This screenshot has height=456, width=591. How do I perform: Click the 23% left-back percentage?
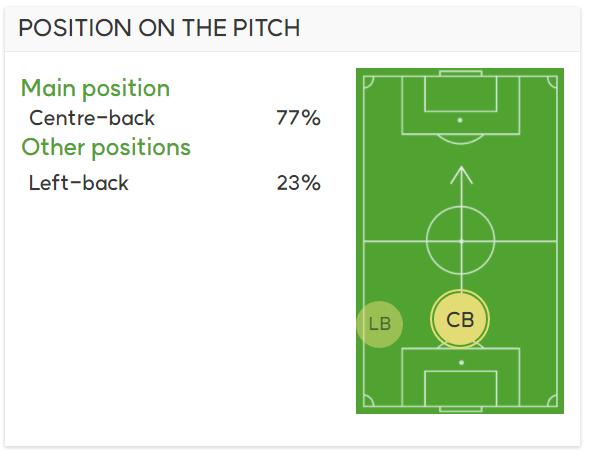299,183
